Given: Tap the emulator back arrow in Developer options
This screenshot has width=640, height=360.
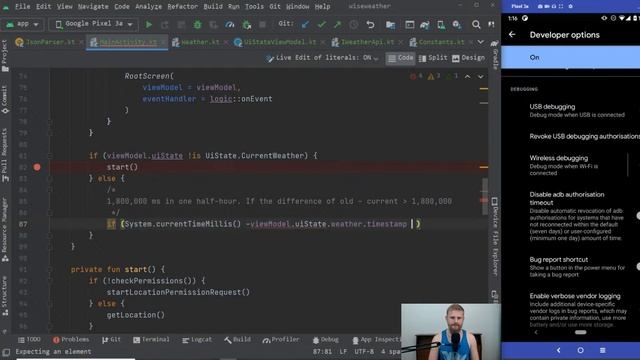Looking at the screenshot, I should pyautogui.click(x=512, y=35).
